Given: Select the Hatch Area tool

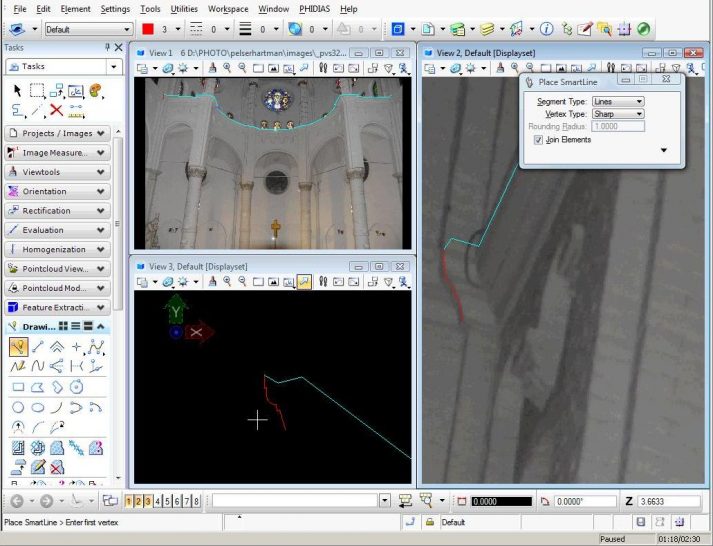Looking at the screenshot, I should click(x=18, y=448).
